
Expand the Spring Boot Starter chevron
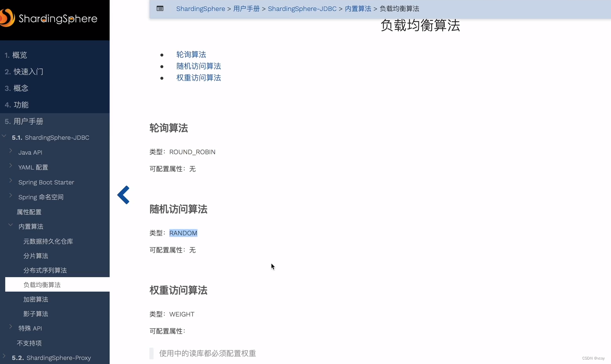[x=11, y=181]
